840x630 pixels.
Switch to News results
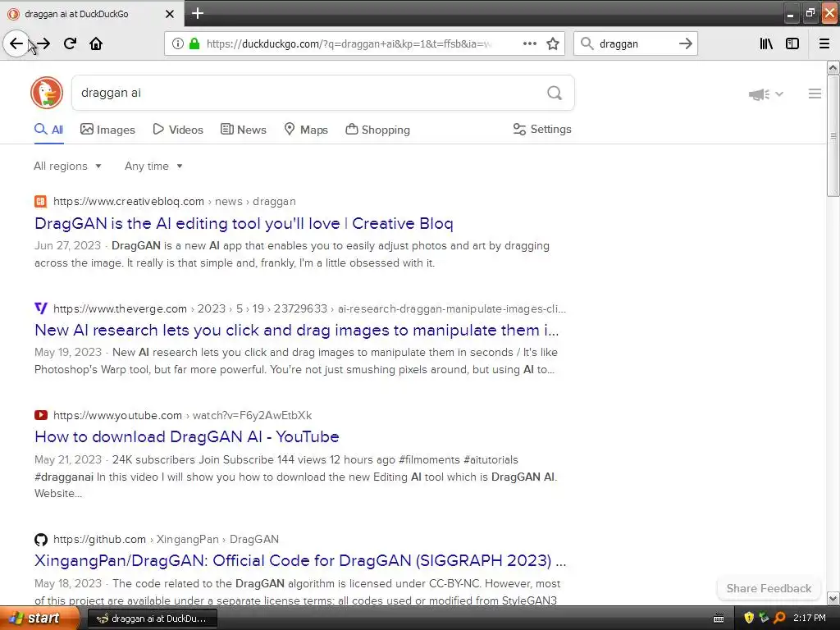click(243, 130)
